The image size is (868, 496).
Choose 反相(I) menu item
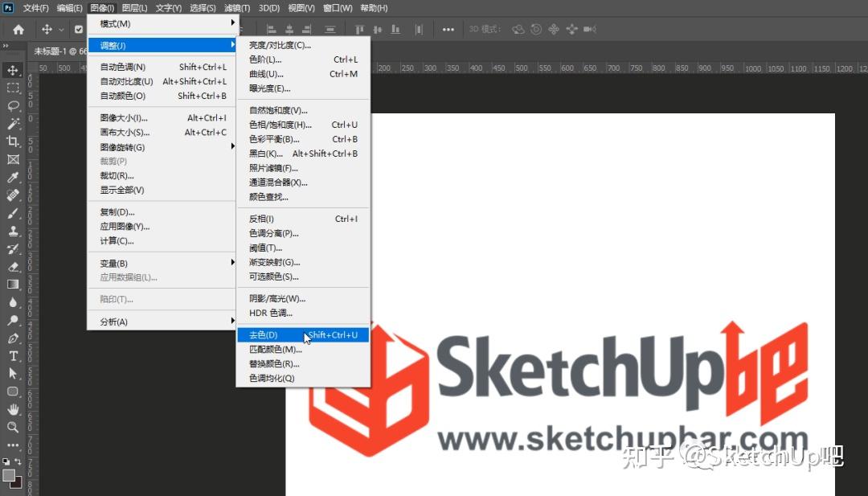(x=303, y=219)
